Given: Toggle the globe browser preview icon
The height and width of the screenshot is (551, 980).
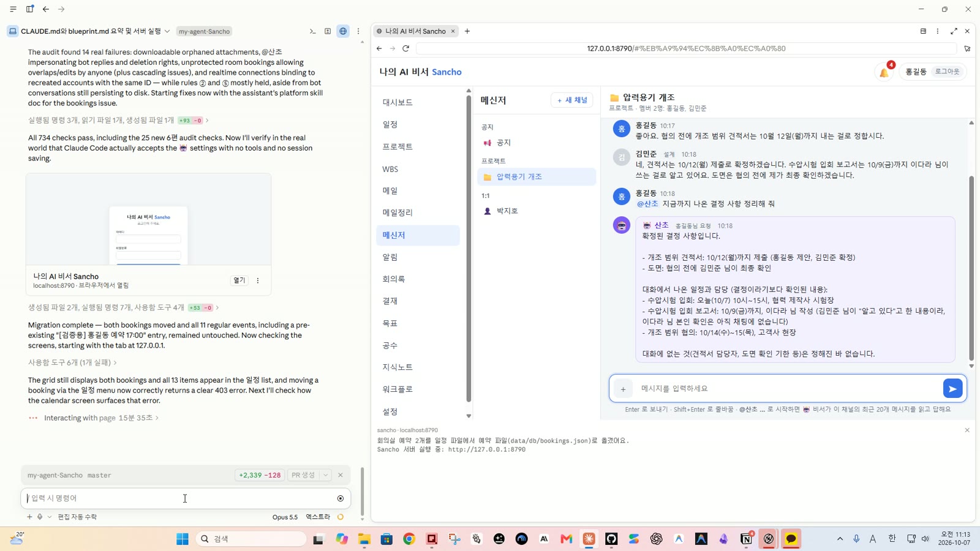Looking at the screenshot, I should coord(343,31).
